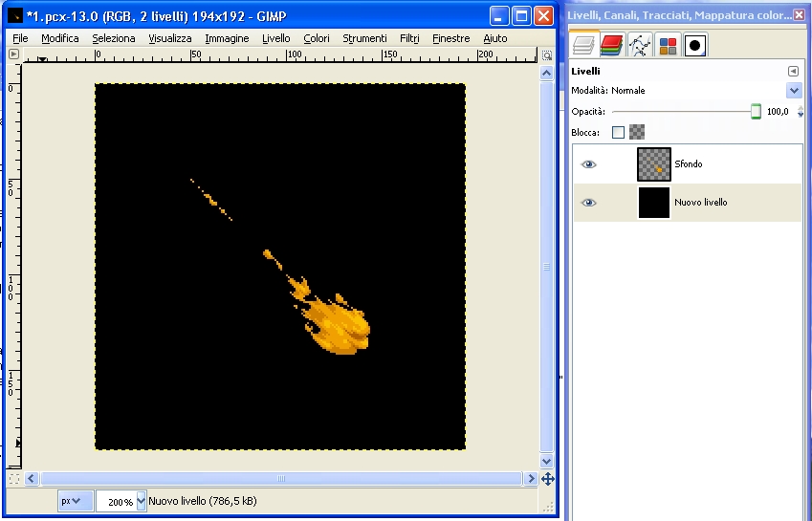
Task: Open the Modifica menu
Action: tap(60, 38)
